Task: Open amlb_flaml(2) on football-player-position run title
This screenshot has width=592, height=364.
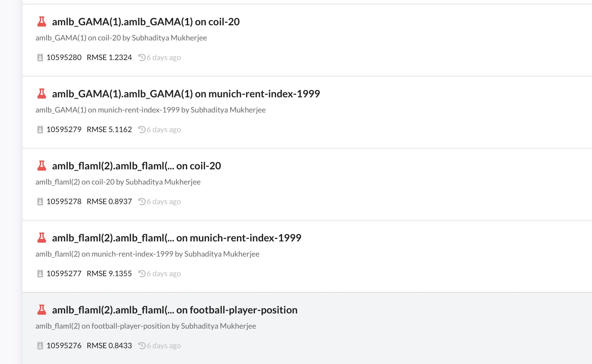Action: (175, 310)
